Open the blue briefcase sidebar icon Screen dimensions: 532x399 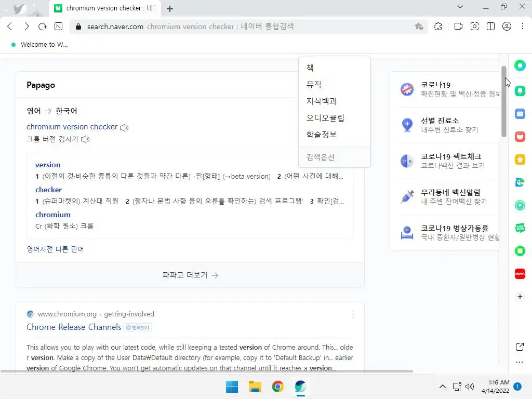coord(520,114)
